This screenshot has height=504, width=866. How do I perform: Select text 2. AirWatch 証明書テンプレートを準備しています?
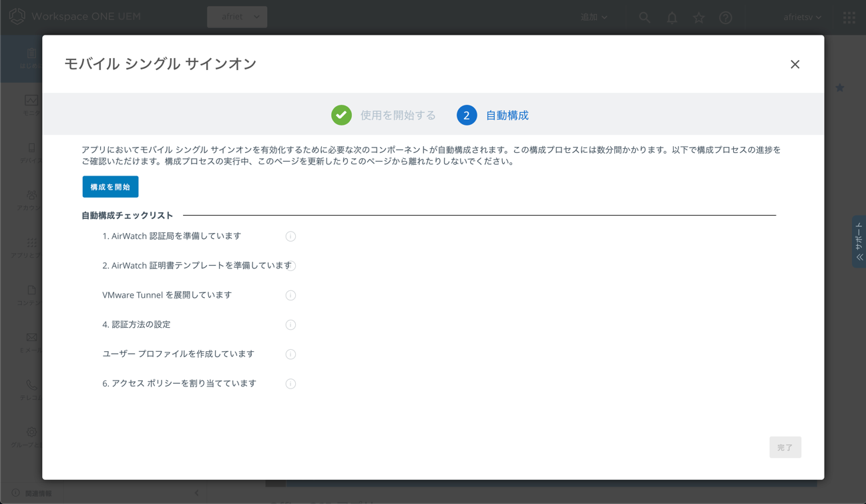click(197, 266)
